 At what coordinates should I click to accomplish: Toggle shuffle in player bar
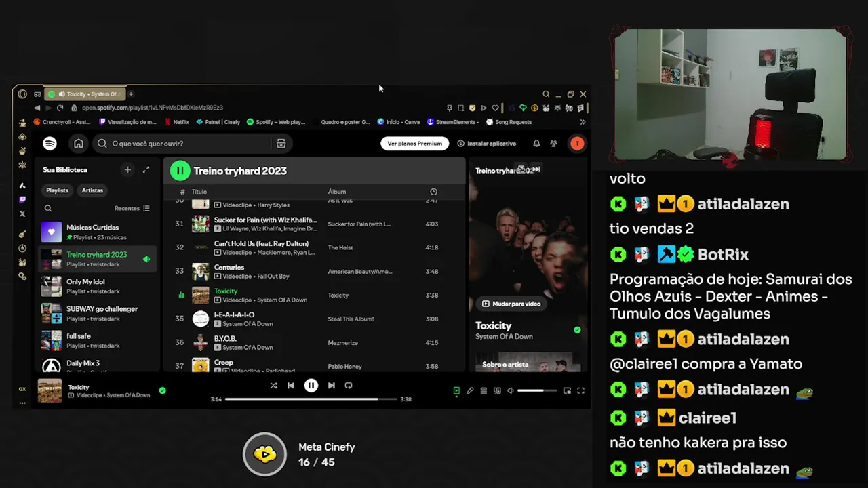[x=273, y=386]
